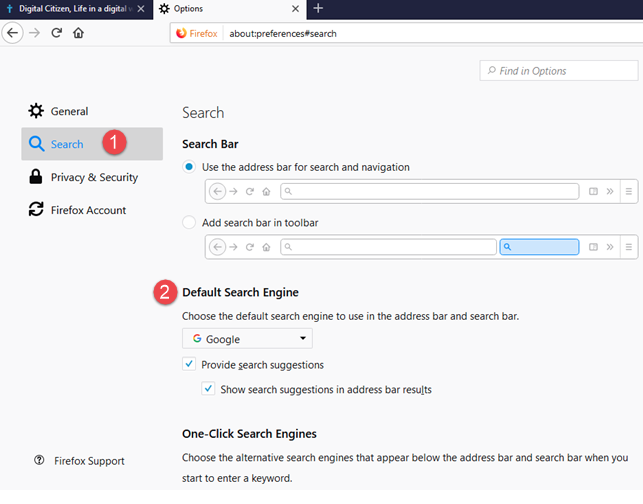This screenshot has width=643, height=504.
Task: Click the forward navigation arrow
Action: pos(35,33)
